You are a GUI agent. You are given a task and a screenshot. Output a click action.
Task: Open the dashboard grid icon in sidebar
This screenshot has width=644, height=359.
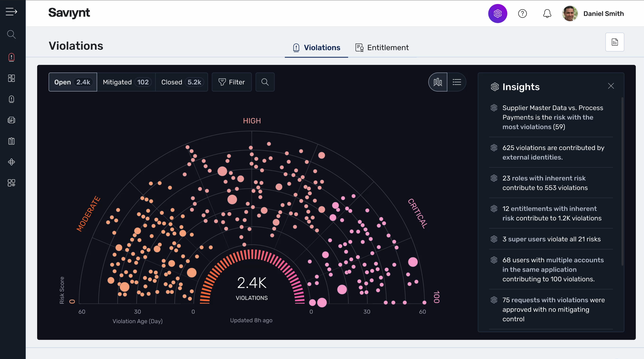11,78
